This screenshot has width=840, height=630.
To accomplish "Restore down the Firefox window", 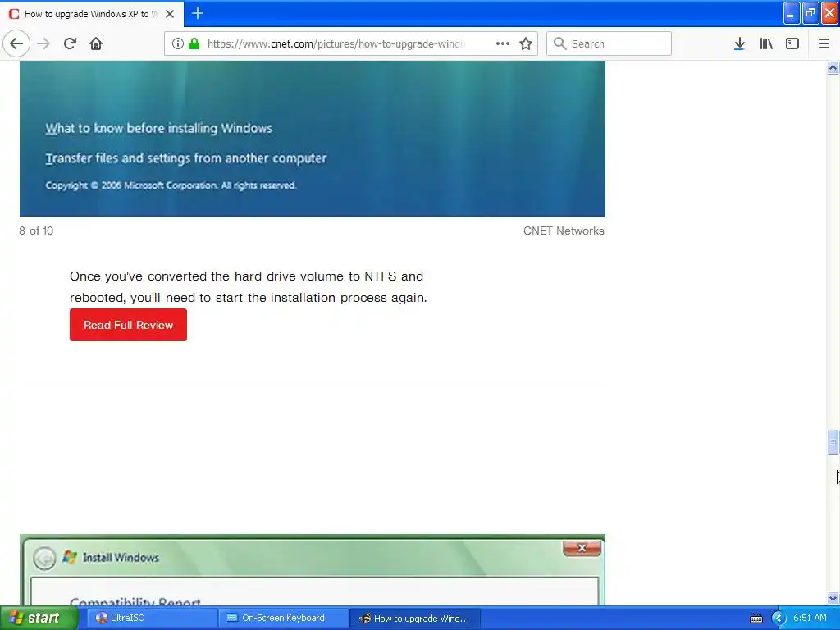I will point(810,13).
